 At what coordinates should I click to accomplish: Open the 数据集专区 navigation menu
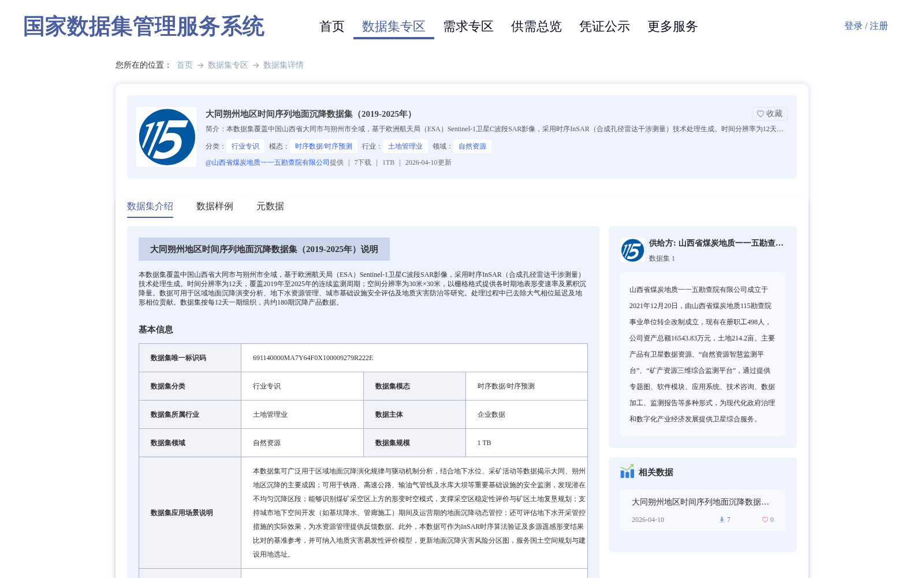pyautogui.click(x=394, y=27)
